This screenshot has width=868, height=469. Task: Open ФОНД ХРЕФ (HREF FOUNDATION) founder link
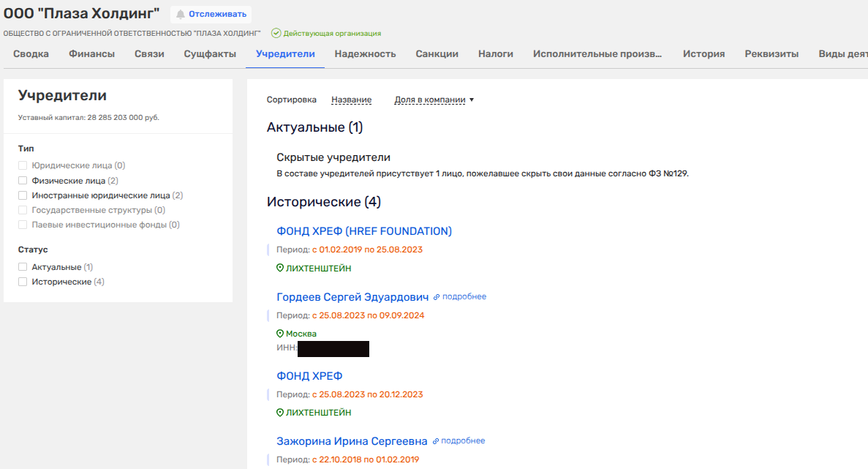coord(364,231)
